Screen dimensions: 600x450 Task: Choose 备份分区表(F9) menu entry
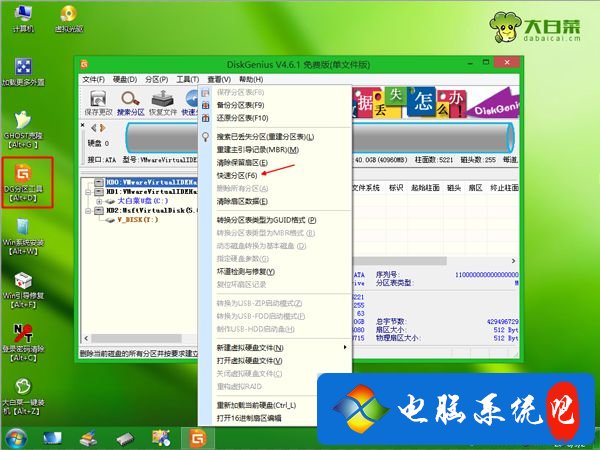(240, 105)
